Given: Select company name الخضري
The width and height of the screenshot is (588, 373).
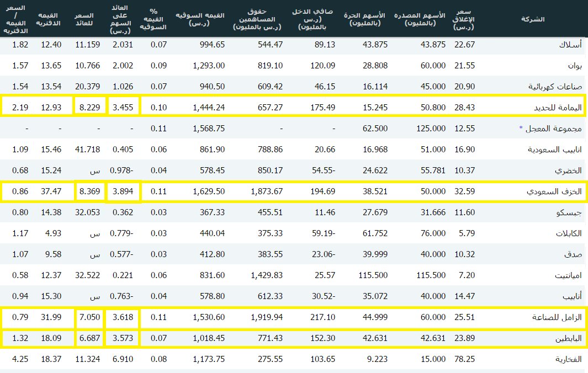Looking at the screenshot, I should [x=568, y=170].
